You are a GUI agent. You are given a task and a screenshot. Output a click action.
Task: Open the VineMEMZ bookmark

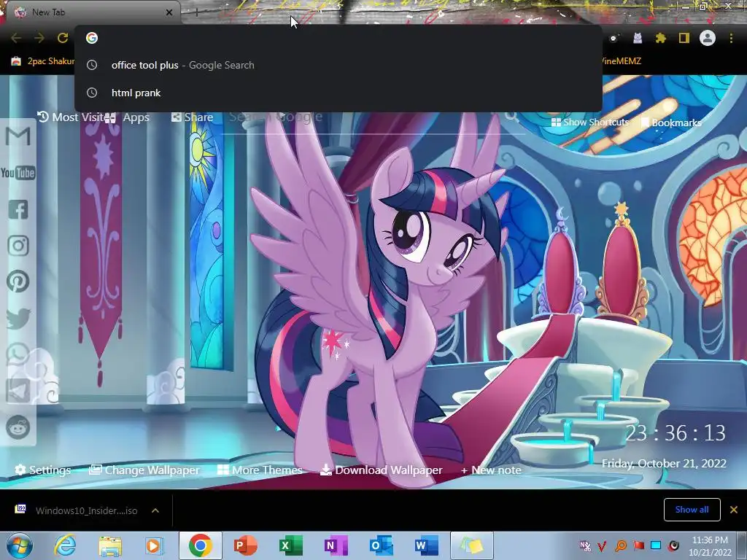pos(622,61)
